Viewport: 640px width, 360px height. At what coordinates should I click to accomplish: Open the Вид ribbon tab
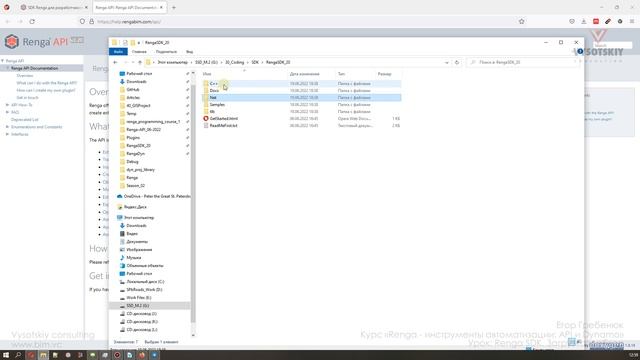pos(189,52)
